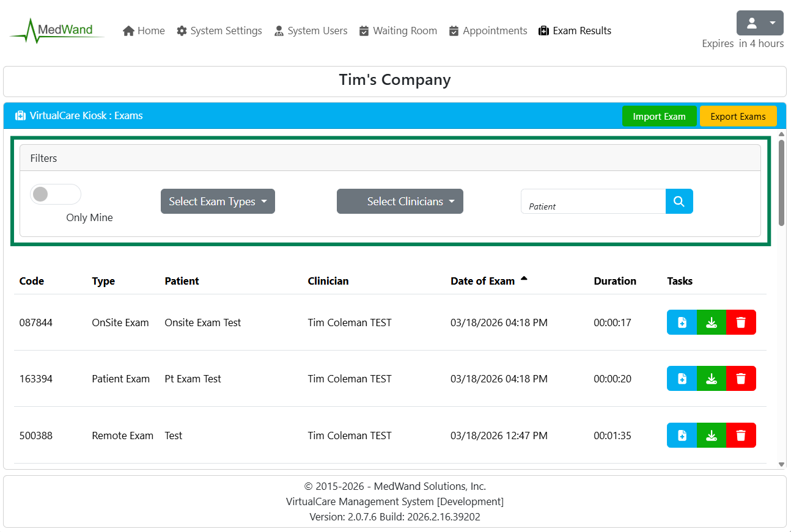Delete exam 087844 with red trash icon
Screen dimensions: 791x532
[x=741, y=322]
